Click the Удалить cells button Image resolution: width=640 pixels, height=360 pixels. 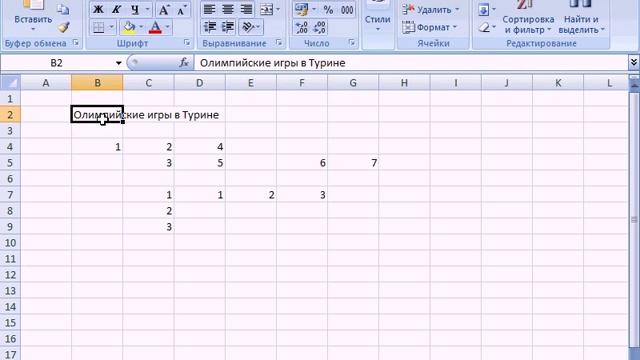(431, 9)
